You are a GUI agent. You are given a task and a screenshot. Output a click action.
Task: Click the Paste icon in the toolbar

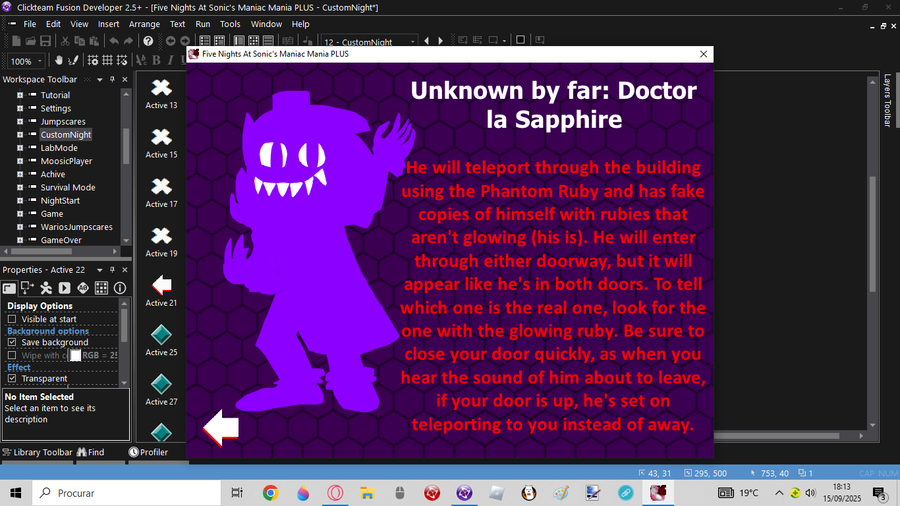94,41
